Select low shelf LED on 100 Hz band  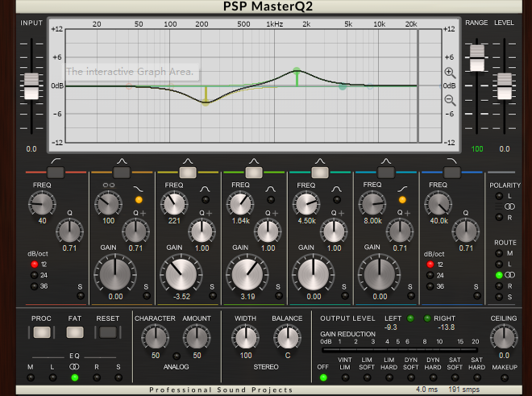[x=139, y=200]
